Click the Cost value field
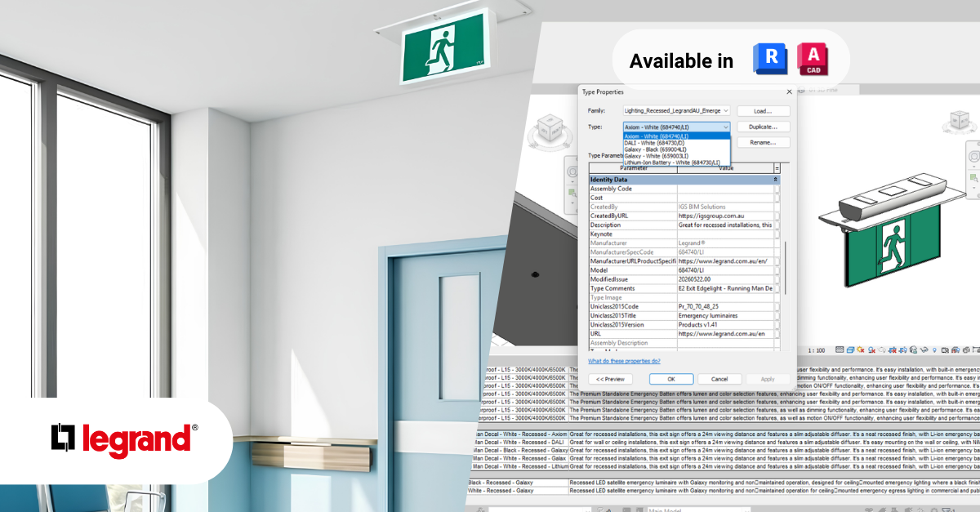Screen dimensions: 980x512 pyautogui.click(x=725, y=198)
